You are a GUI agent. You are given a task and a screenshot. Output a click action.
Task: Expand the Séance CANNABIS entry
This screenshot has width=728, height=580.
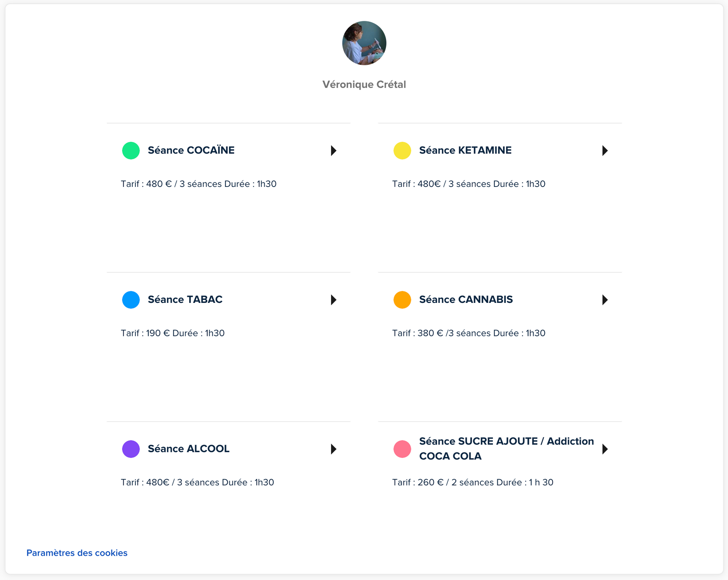click(605, 299)
